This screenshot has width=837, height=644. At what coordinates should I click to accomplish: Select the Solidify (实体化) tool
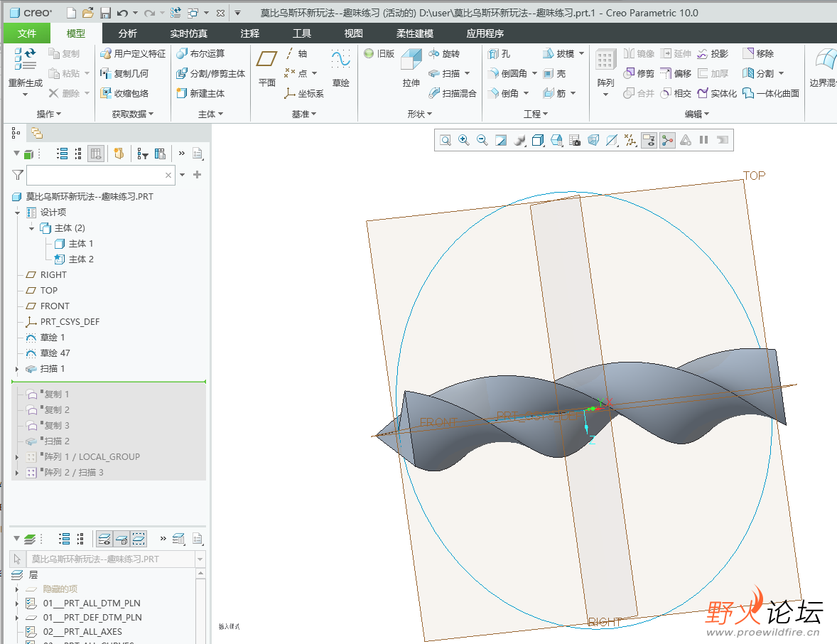pyautogui.click(x=717, y=93)
